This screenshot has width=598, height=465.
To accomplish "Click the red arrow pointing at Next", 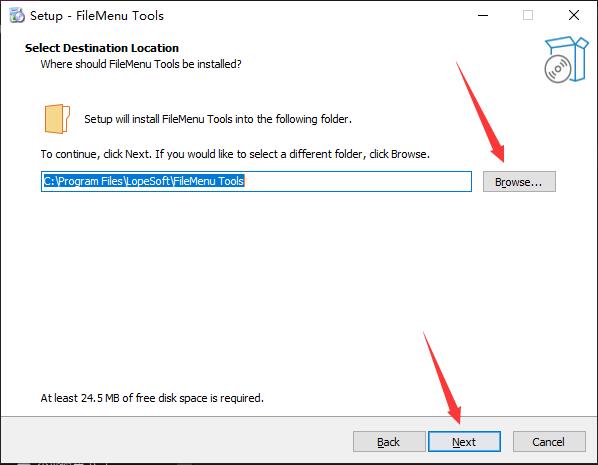I will click(x=442, y=378).
